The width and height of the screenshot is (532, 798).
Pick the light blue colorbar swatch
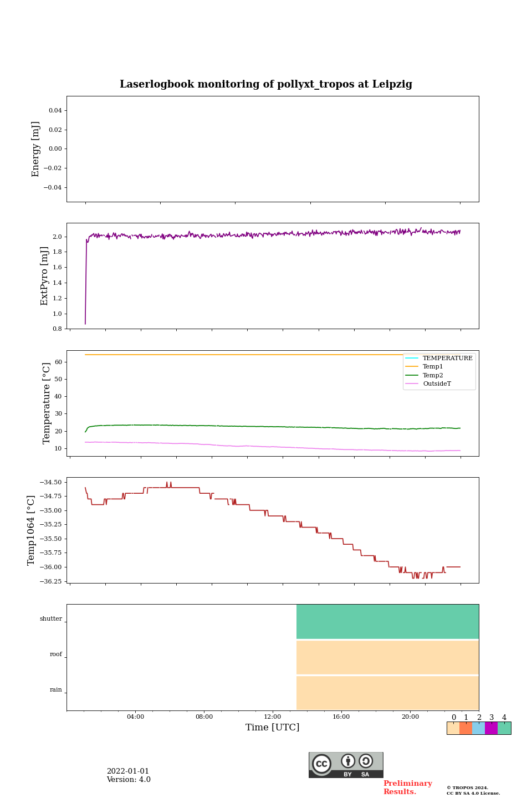coord(478,728)
